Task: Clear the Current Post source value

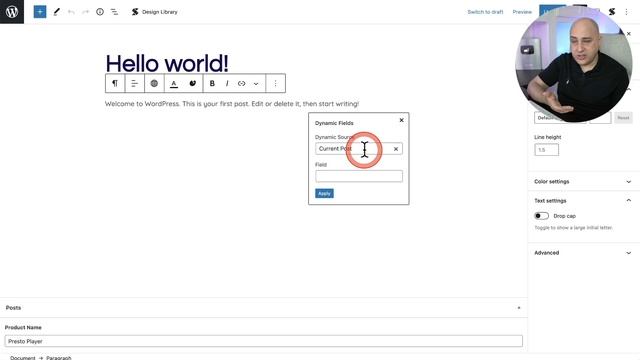Action: [396, 149]
